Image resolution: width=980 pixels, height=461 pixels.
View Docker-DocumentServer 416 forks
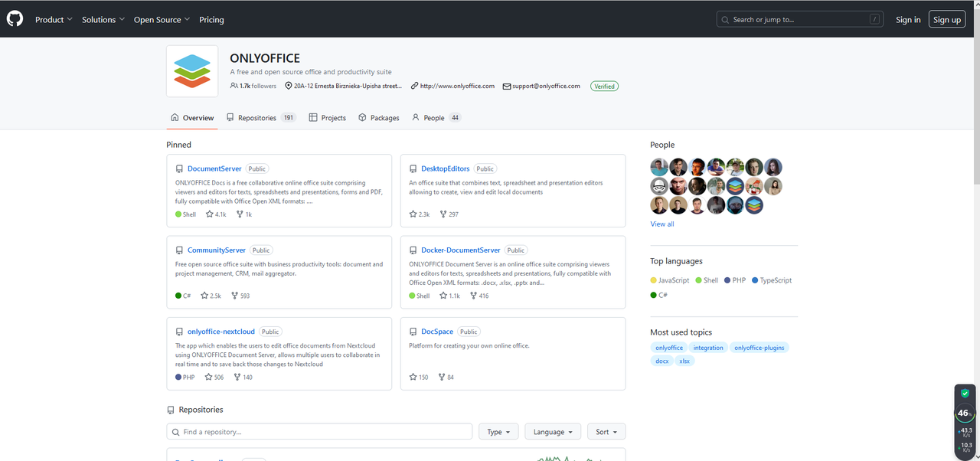click(479, 296)
